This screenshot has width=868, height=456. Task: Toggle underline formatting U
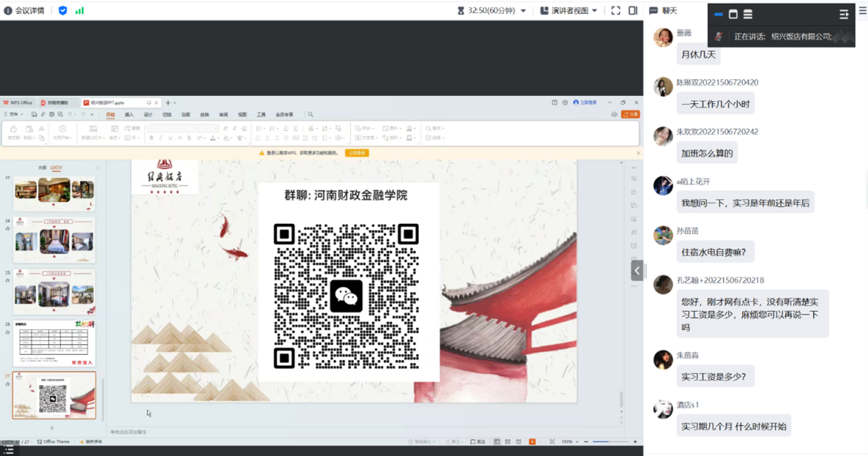click(170, 138)
